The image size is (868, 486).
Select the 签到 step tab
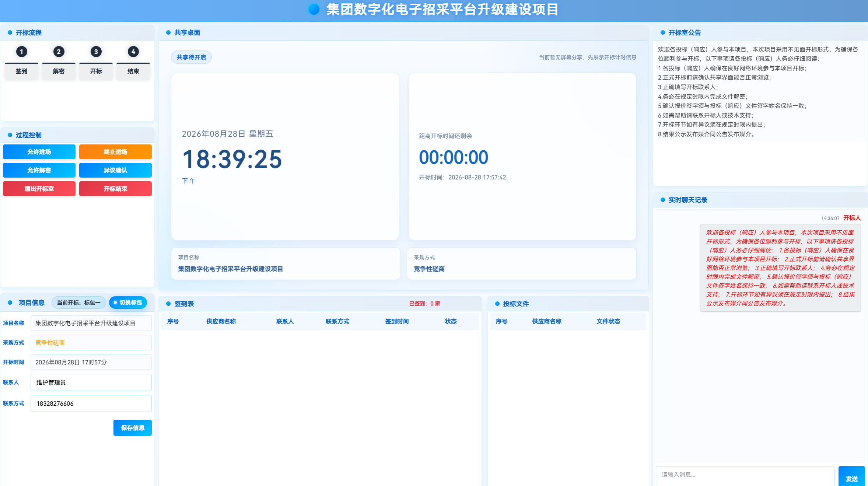tap(21, 71)
